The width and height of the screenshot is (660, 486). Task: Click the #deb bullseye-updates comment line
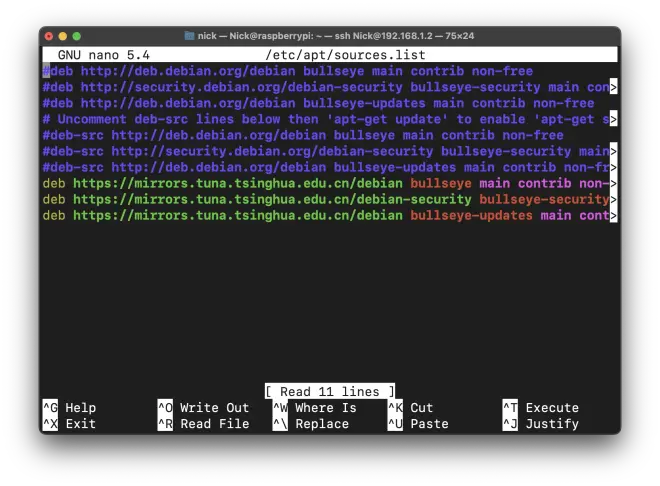click(x=319, y=103)
